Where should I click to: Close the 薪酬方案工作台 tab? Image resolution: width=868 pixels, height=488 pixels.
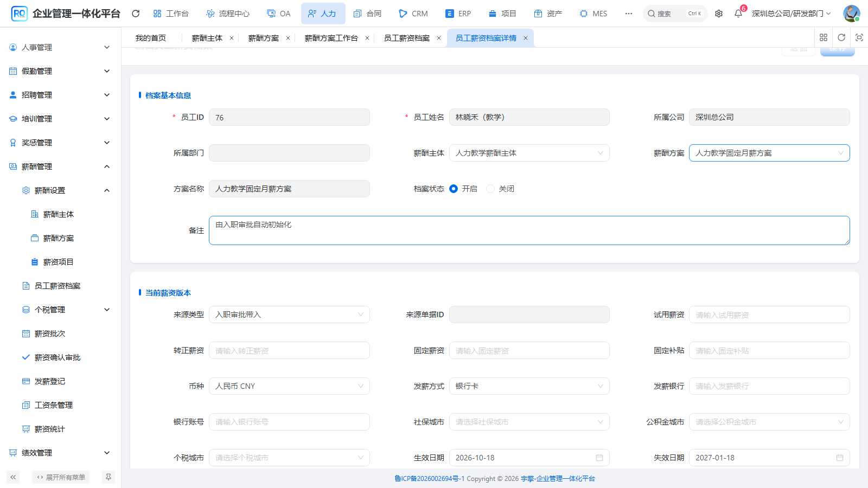(367, 38)
